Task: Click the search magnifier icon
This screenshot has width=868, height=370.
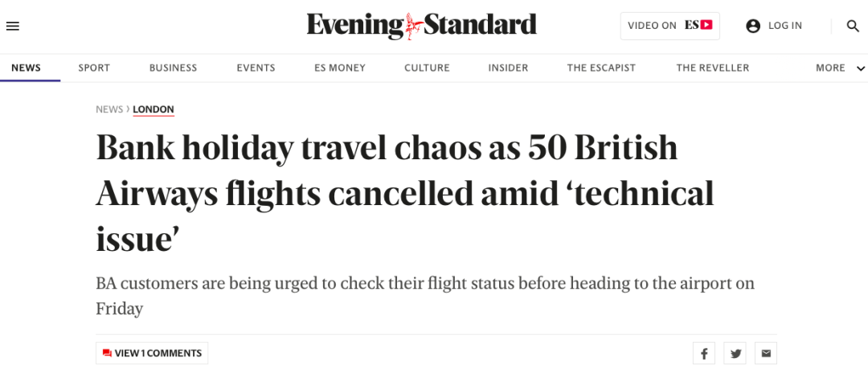Action: pyautogui.click(x=853, y=26)
